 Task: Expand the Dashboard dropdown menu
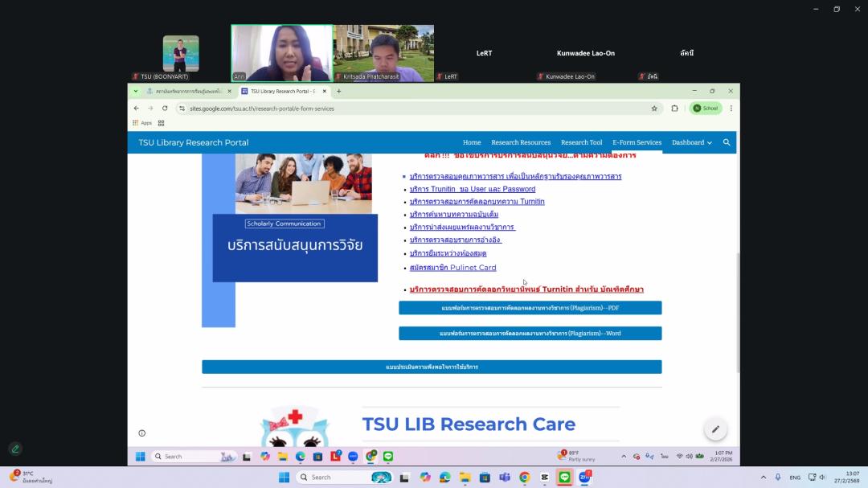(692, 142)
